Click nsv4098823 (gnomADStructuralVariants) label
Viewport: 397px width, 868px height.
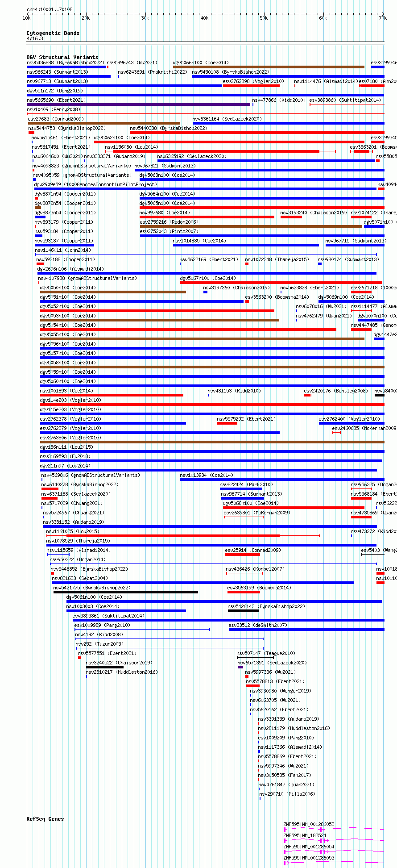tap(82, 166)
